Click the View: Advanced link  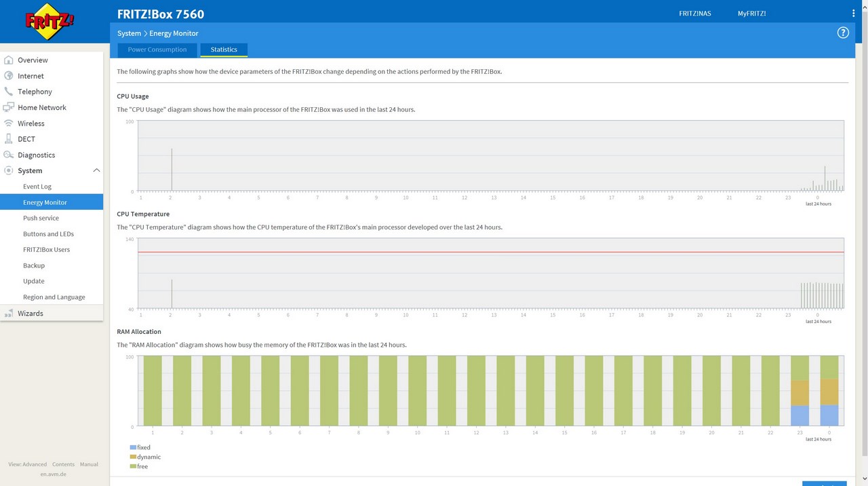click(28, 464)
